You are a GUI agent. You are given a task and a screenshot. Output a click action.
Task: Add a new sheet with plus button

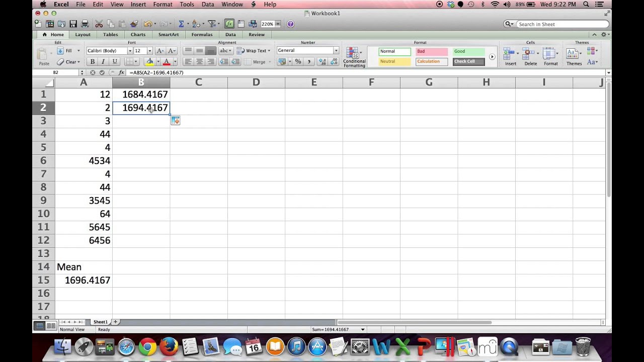click(116, 322)
